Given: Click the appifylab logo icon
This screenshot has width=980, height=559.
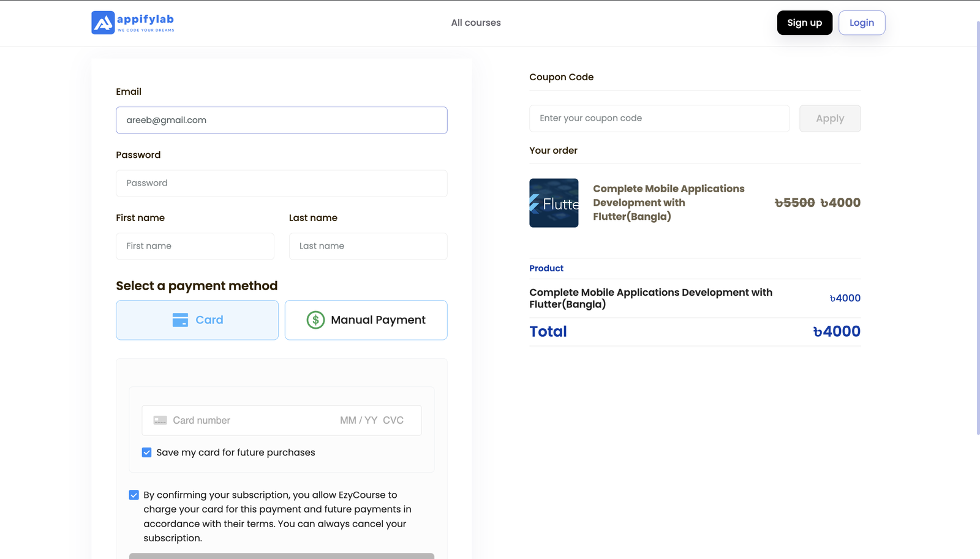Looking at the screenshot, I should click(x=103, y=23).
